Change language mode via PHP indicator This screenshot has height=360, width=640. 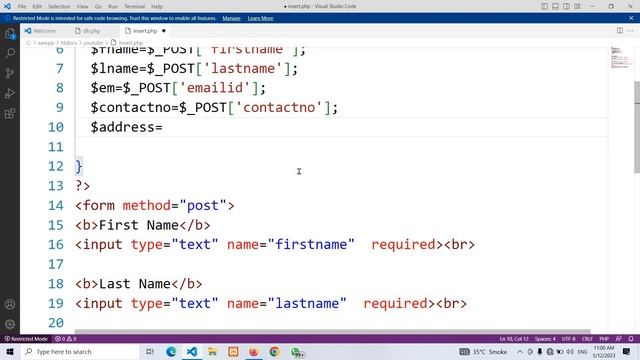(x=604, y=339)
